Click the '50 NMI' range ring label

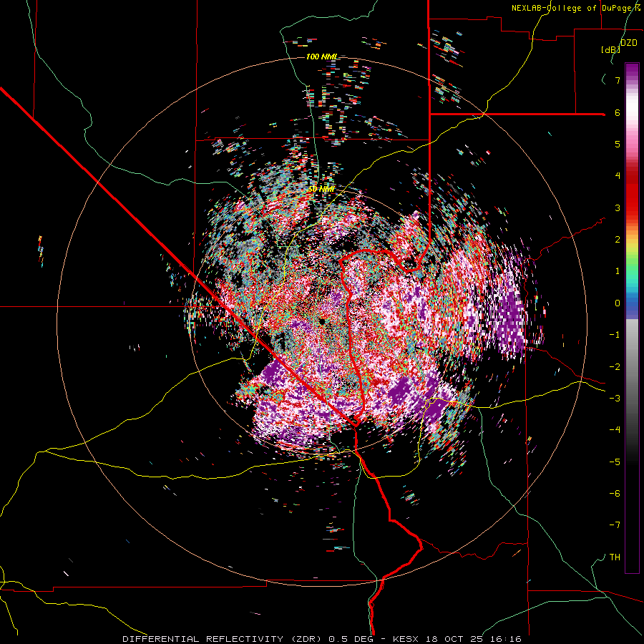pos(321,189)
